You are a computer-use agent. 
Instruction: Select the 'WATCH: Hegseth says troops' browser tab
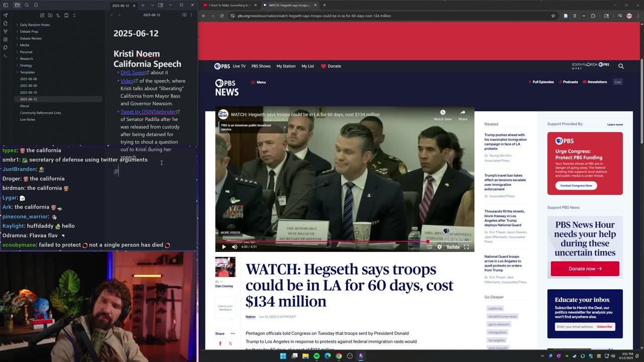coord(289,5)
